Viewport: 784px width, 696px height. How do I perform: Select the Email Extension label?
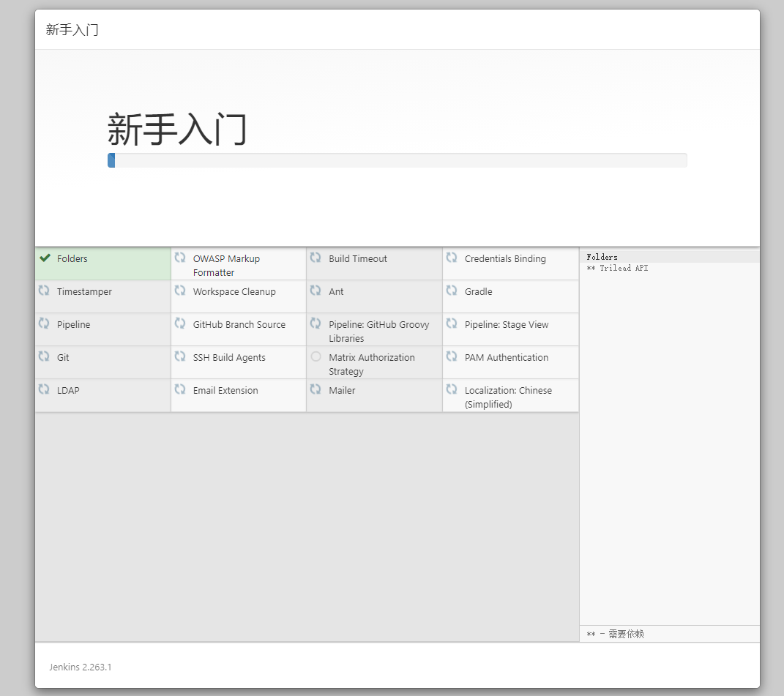(225, 391)
